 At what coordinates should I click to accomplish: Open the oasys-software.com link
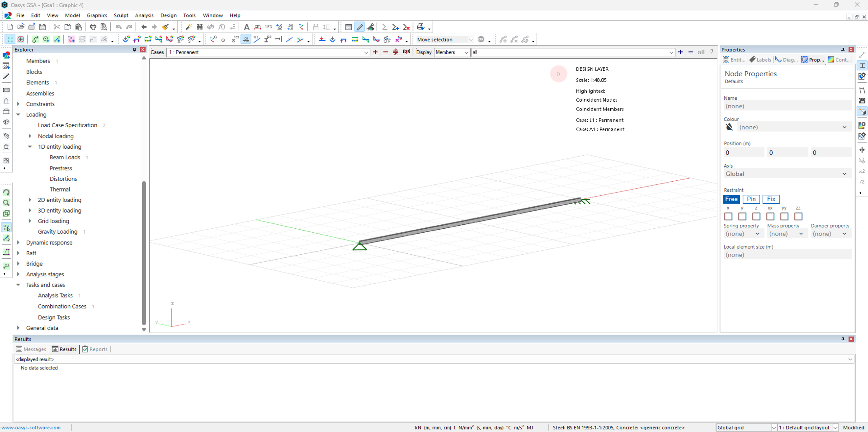point(31,427)
